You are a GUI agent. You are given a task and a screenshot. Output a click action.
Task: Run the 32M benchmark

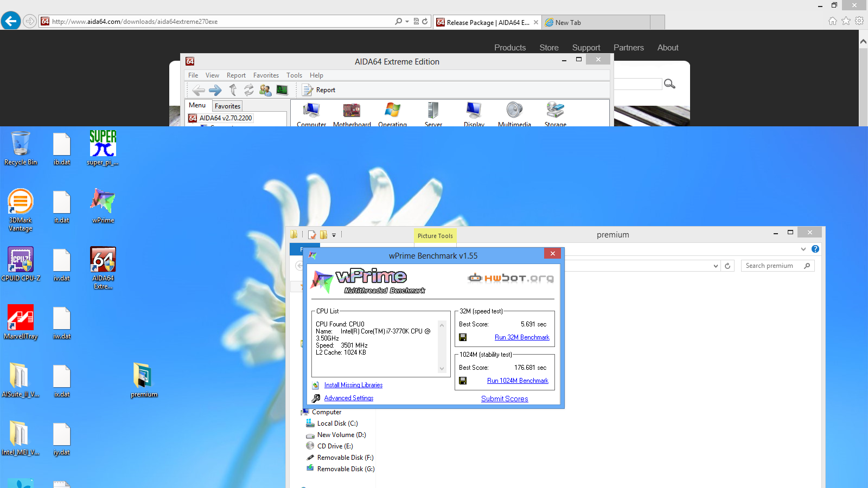coord(522,337)
